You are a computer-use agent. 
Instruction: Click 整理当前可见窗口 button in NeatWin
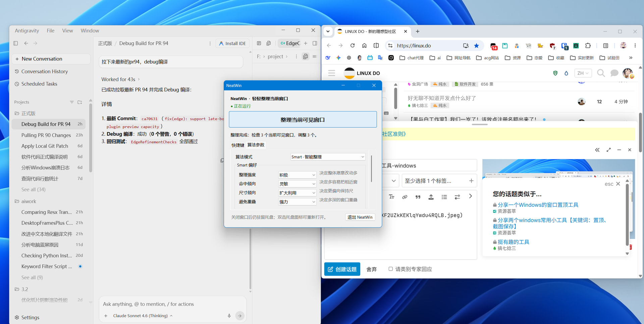point(303,120)
